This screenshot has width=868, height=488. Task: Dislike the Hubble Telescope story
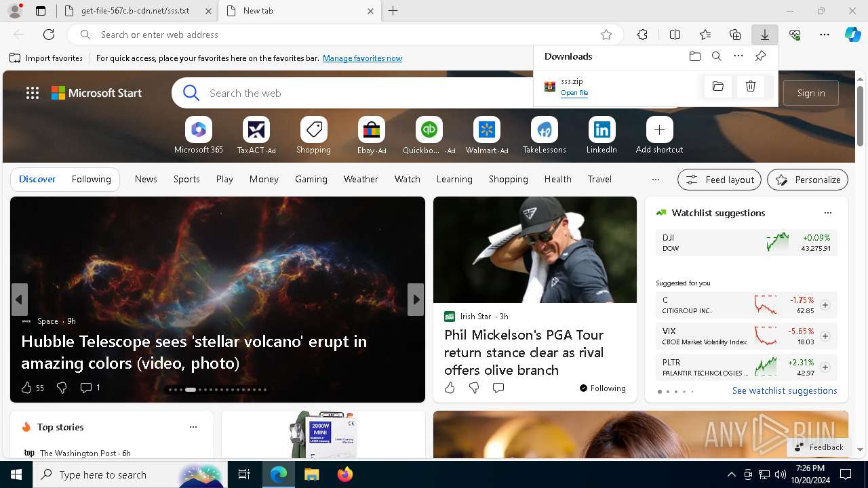62,388
